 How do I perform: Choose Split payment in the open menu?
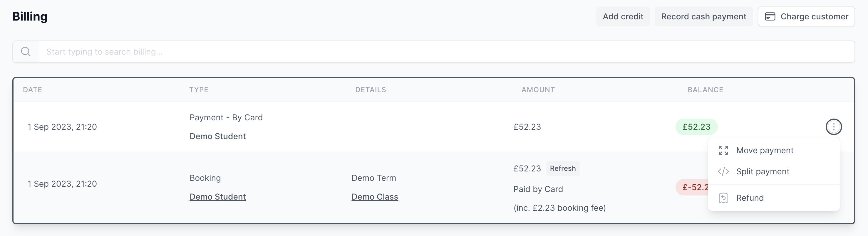click(x=763, y=171)
